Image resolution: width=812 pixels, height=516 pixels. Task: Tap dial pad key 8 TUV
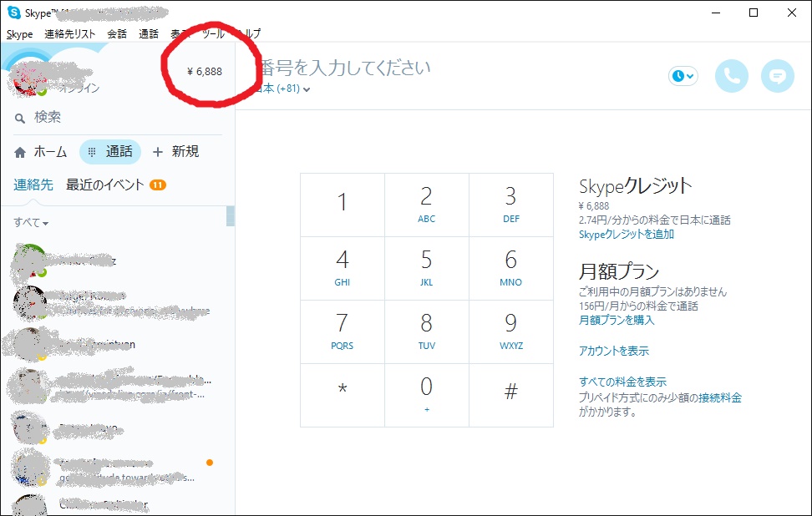coord(427,331)
